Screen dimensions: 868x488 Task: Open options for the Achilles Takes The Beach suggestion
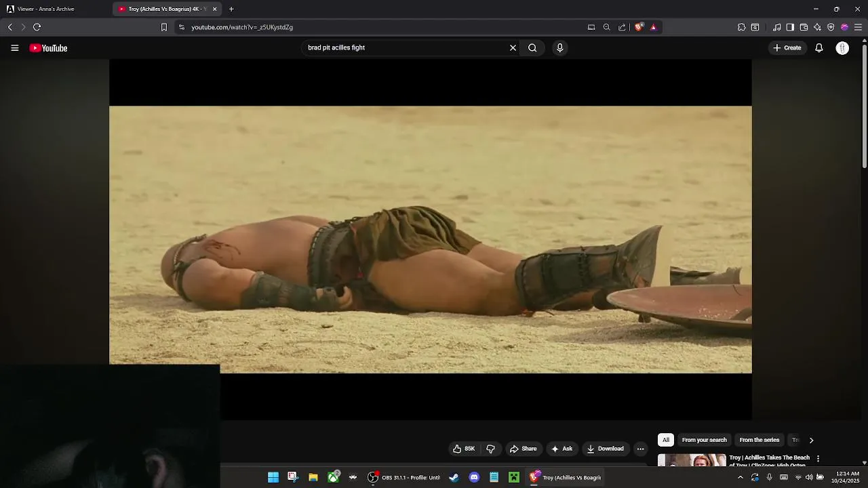tap(818, 459)
